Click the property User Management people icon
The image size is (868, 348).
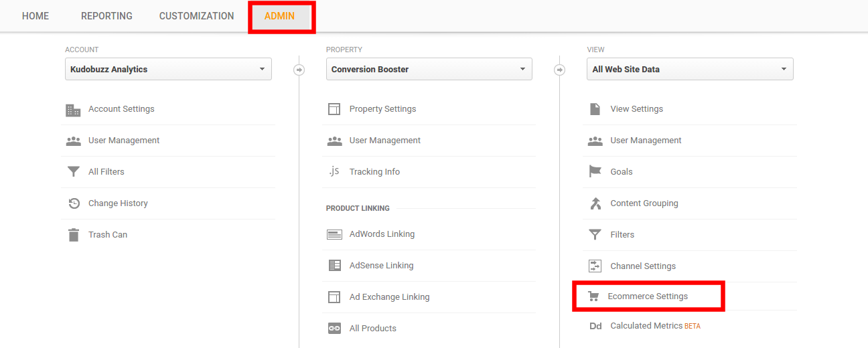(x=334, y=141)
